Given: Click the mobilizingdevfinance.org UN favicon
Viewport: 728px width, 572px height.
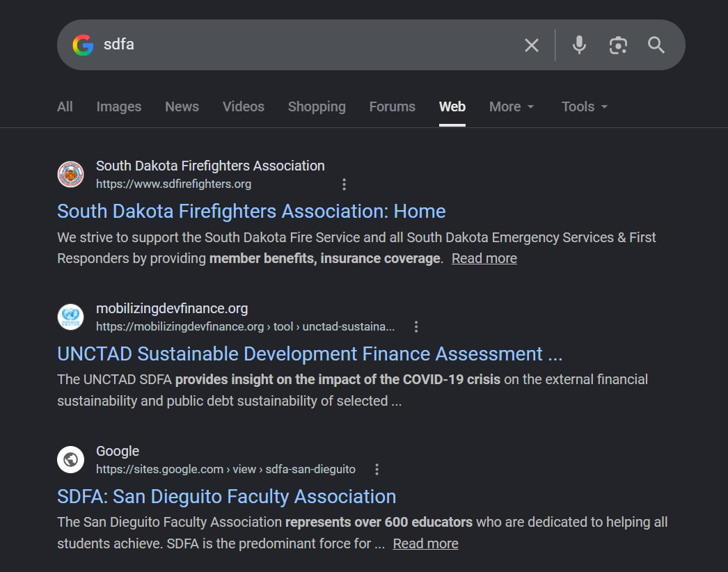Looking at the screenshot, I should click(70, 317).
